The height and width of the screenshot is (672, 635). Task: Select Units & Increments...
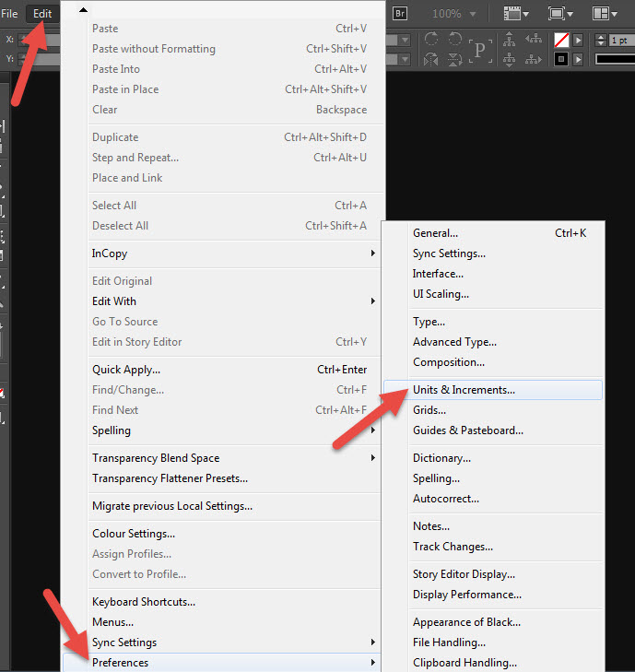pos(493,390)
